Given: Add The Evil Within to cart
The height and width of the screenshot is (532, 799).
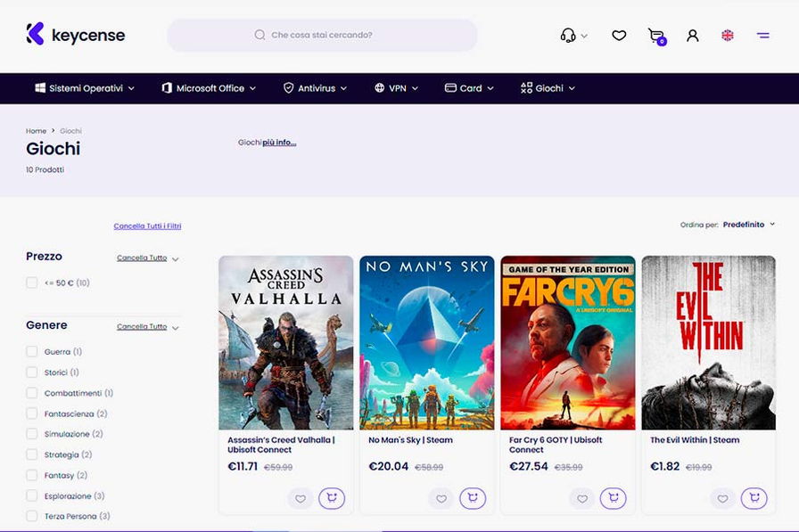Looking at the screenshot, I should [x=754, y=498].
